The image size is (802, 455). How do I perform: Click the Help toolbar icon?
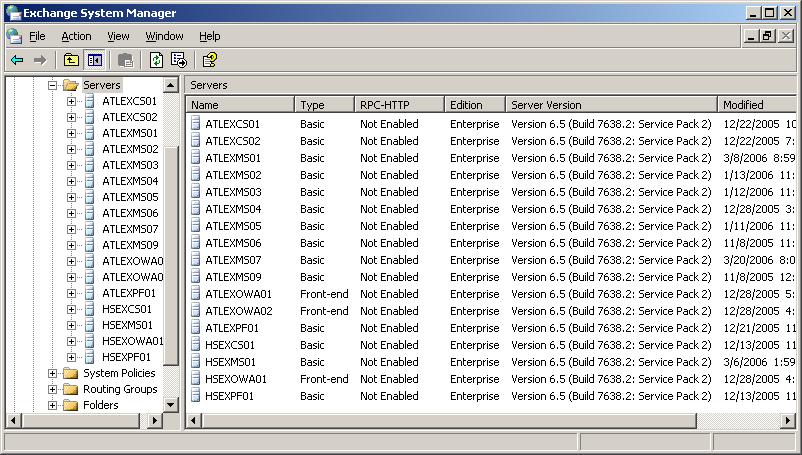(x=210, y=60)
